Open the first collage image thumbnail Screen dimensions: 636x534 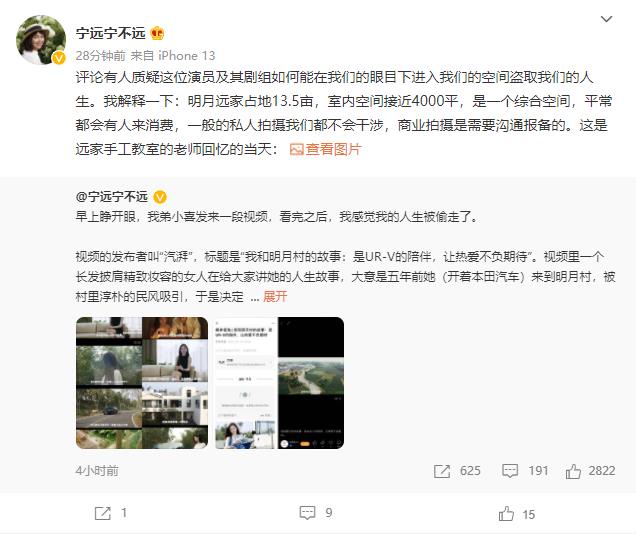coord(142,383)
